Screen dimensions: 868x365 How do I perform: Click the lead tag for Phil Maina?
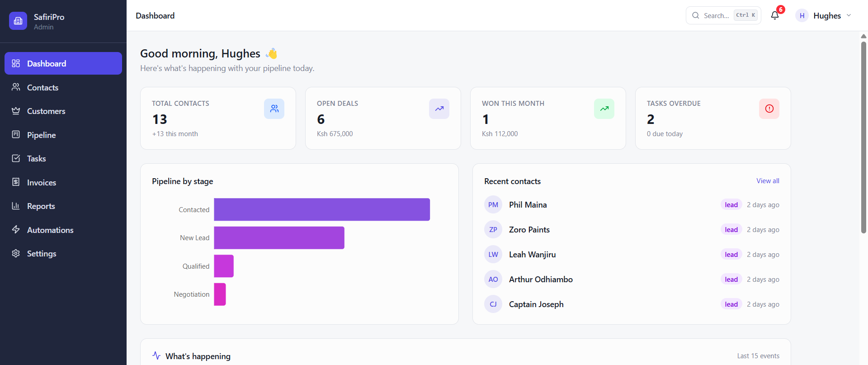click(731, 205)
